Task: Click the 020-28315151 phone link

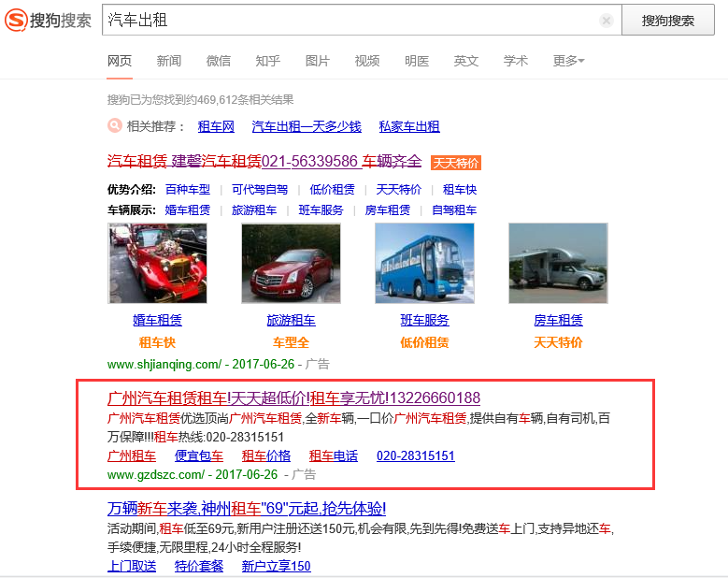Action: 416,455
